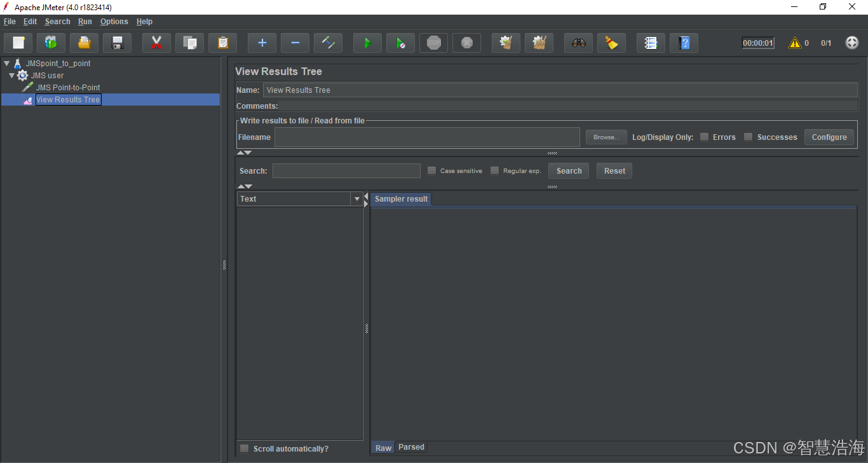Click the Toggle enable/disable icon

(x=328, y=43)
